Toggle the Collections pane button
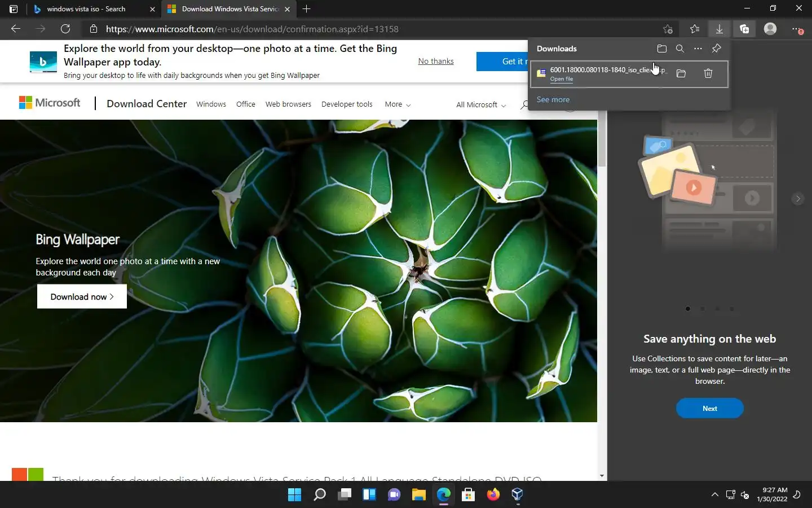Screen dimensions: 812x508 [x=744, y=29]
